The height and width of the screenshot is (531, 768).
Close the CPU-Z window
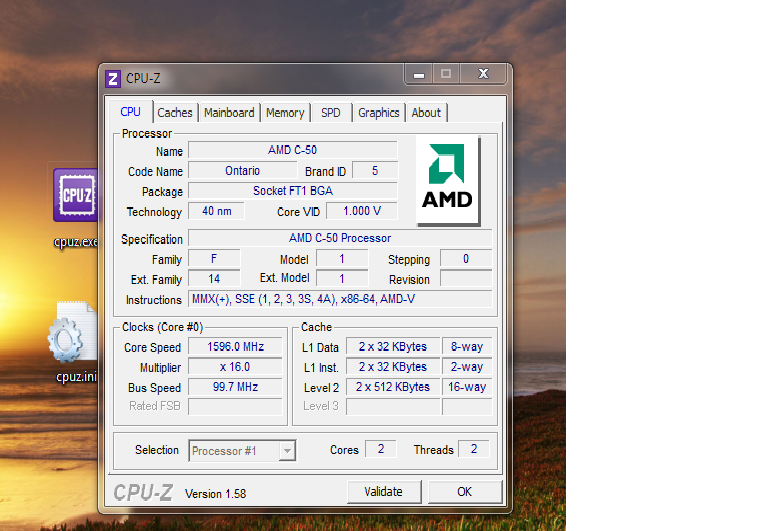click(483, 73)
